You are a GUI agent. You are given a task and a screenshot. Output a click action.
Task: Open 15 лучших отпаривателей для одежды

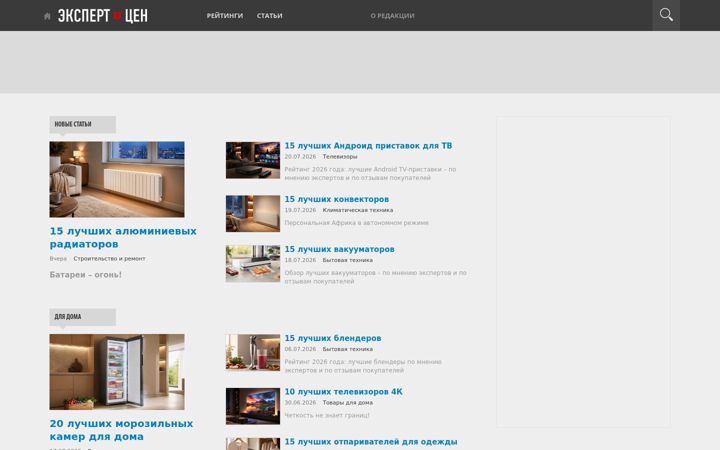pyautogui.click(x=371, y=442)
